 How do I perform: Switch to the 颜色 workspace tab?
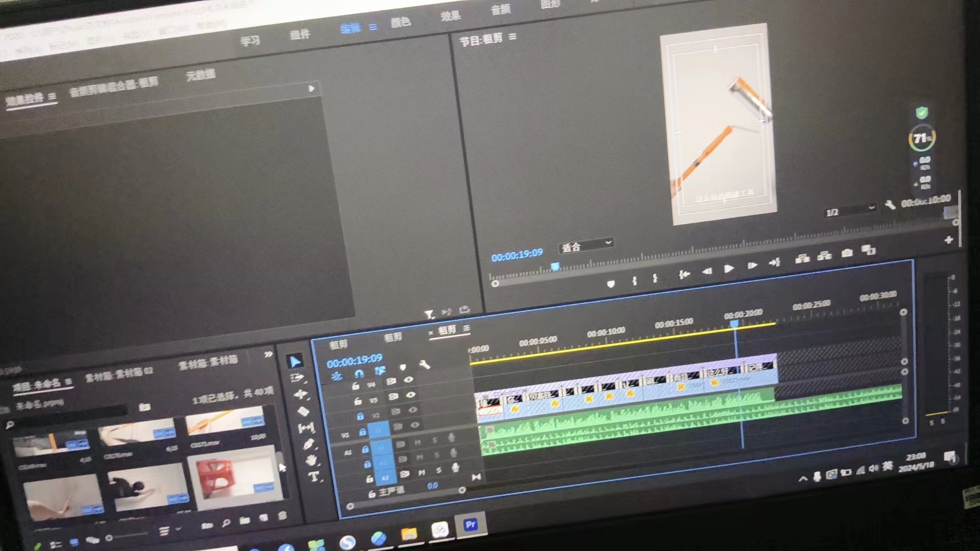point(400,22)
